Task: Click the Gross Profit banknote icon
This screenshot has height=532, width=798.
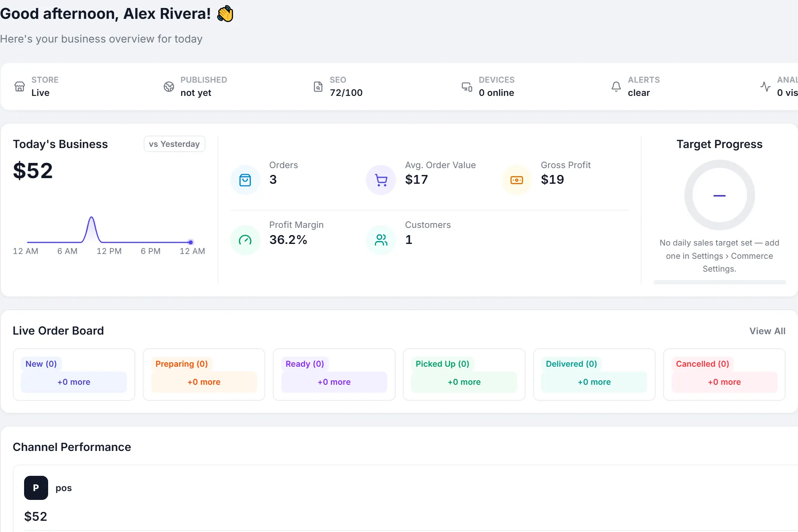Action: coord(517,180)
